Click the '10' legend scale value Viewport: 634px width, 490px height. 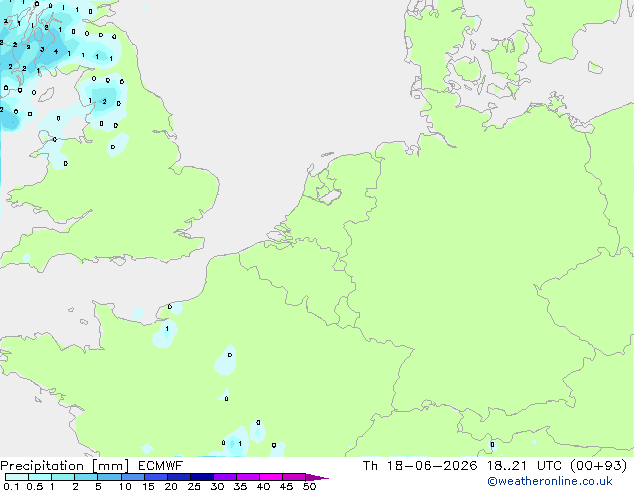coord(125,486)
